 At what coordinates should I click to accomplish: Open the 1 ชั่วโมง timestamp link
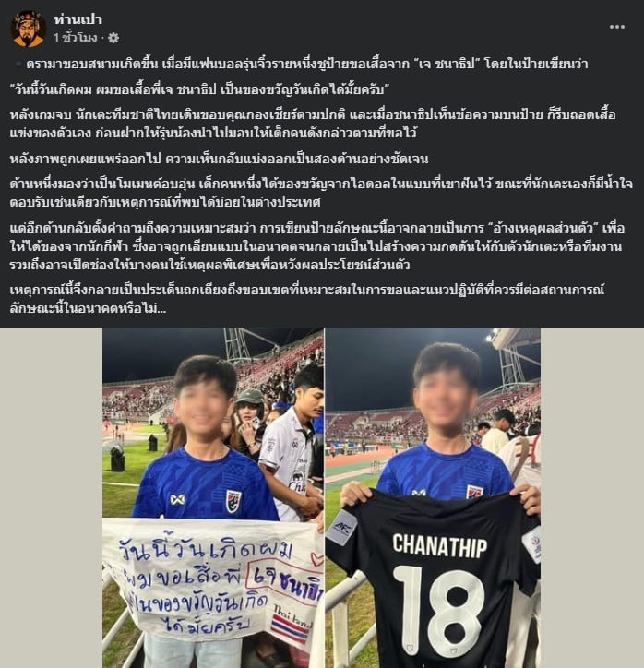[x=76, y=38]
